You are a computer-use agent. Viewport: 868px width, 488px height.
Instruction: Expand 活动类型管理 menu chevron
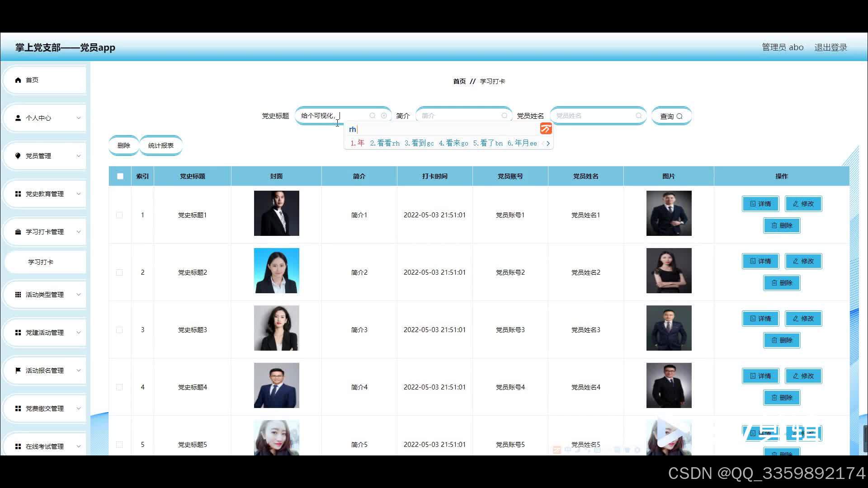pyautogui.click(x=78, y=295)
